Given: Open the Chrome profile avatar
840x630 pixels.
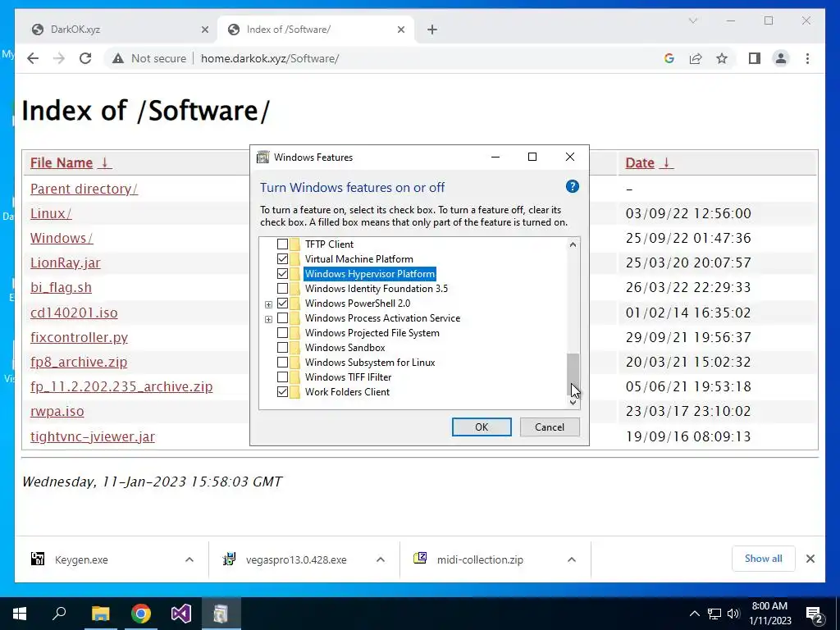Looking at the screenshot, I should [x=781, y=58].
